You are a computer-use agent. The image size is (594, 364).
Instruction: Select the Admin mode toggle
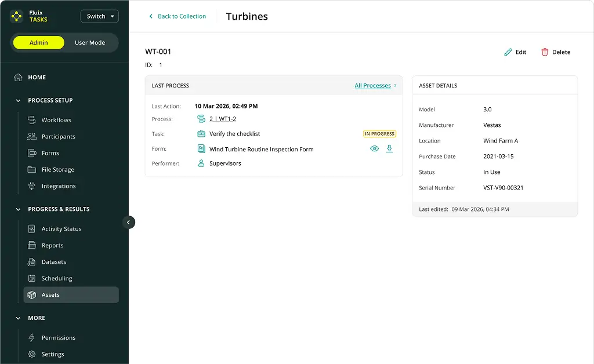tap(39, 43)
